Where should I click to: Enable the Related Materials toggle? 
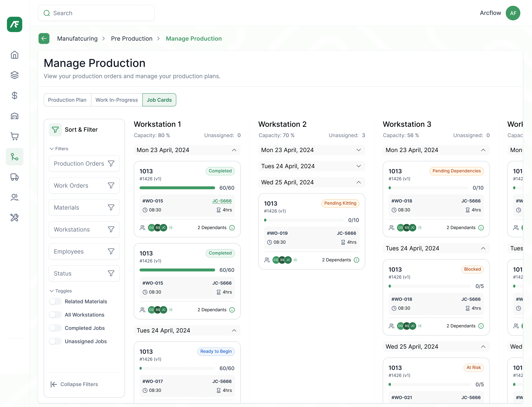click(x=55, y=301)
